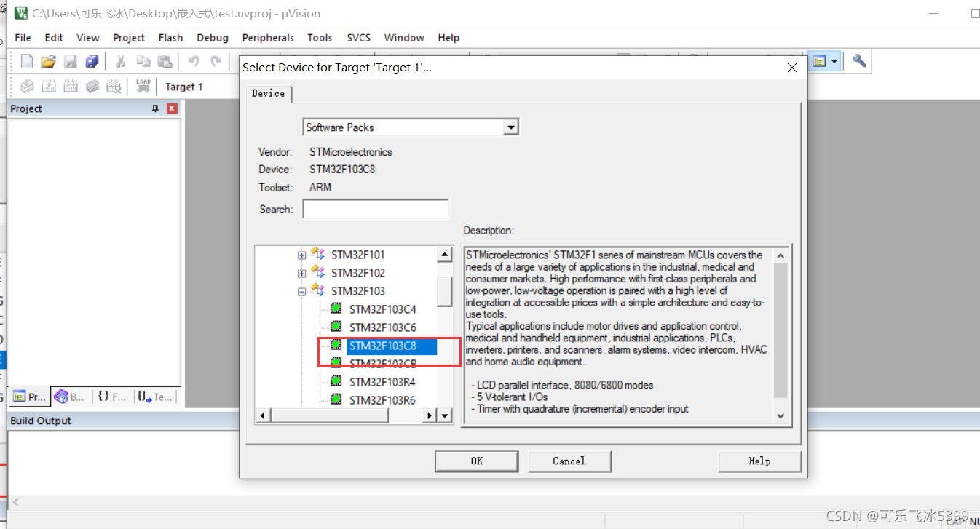The width and height of the screenshot is (980, 529).
Task: Select the STM32F103C4 device
Action: (383, 309)
